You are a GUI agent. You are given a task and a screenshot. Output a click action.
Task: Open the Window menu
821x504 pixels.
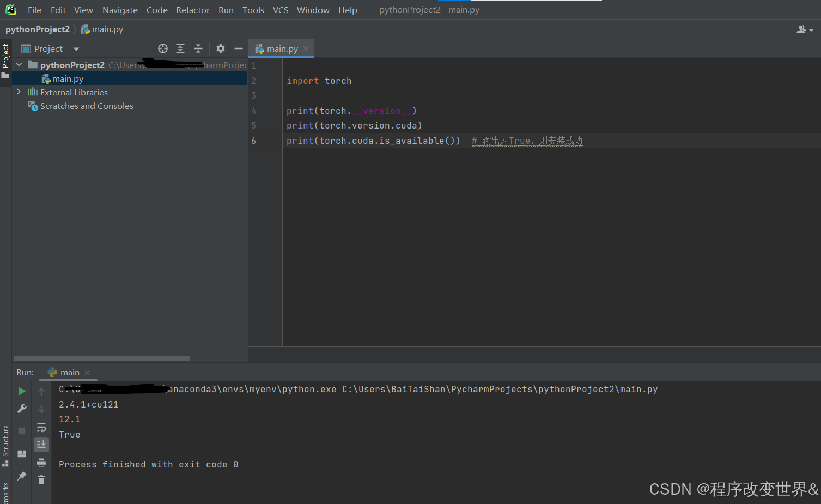pyautogui.click(x=313, y=10)
